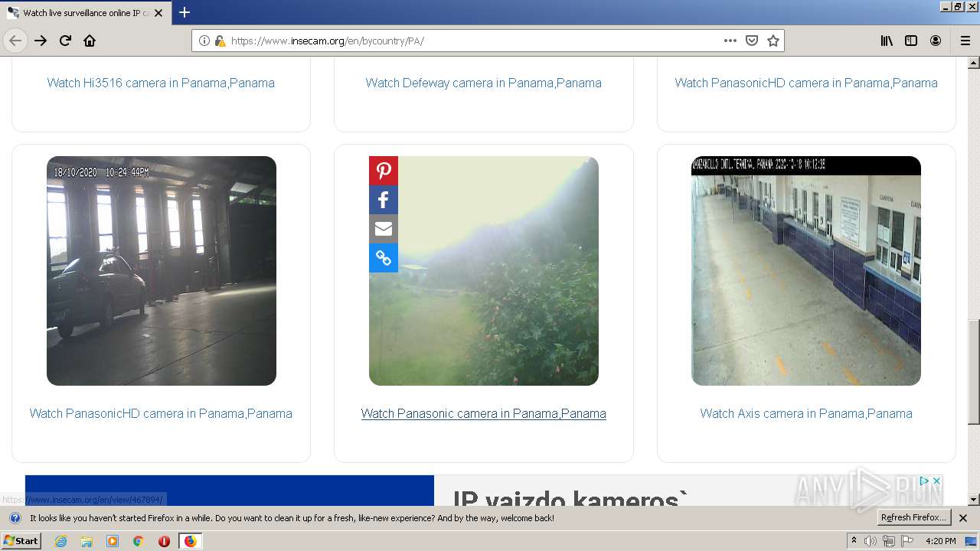Viewport: 980px width, 551px height.
Task: Open Action Center flag icon
Action: pyautogui.click(x=907, y=541)
